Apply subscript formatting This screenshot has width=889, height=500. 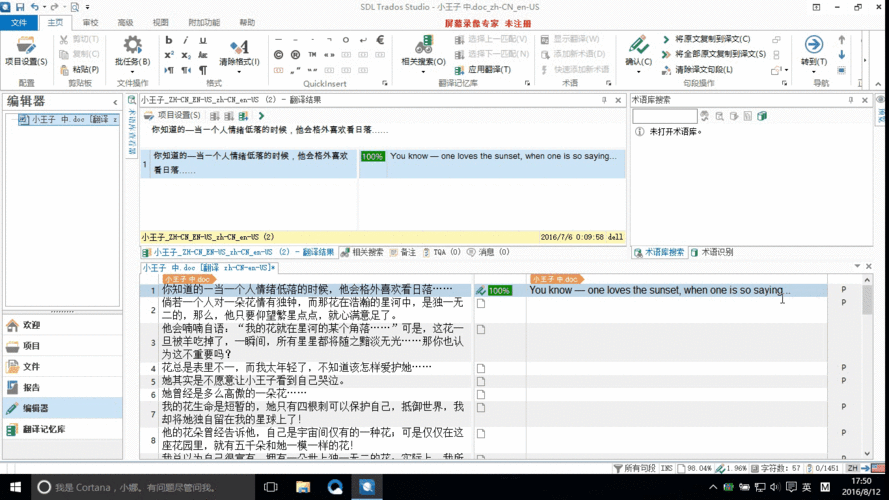coord(185,55)
